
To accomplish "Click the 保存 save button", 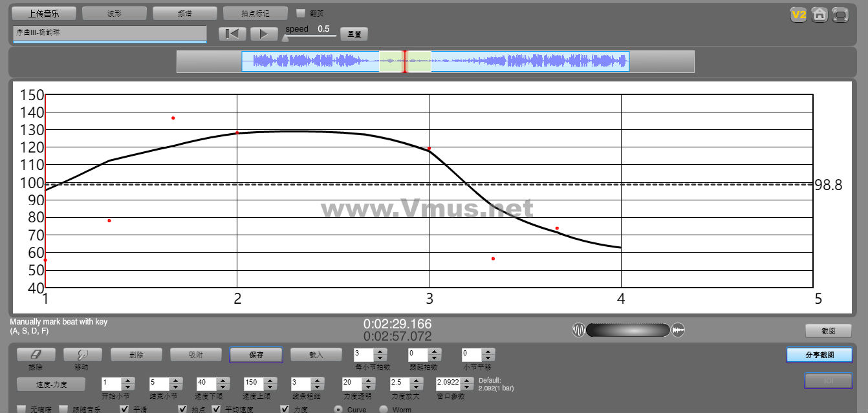I will coord(256,355).
